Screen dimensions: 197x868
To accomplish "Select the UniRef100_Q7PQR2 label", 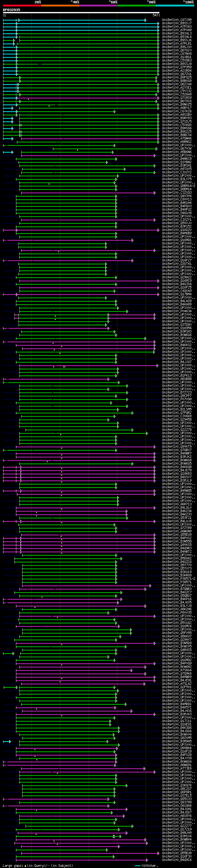I will coord(177,413).
